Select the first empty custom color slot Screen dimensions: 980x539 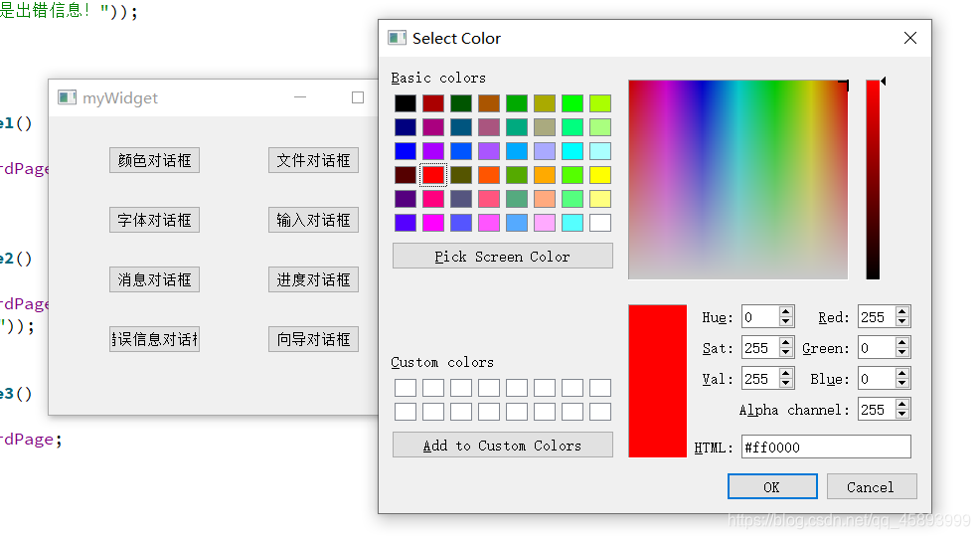tap(405, 388)
